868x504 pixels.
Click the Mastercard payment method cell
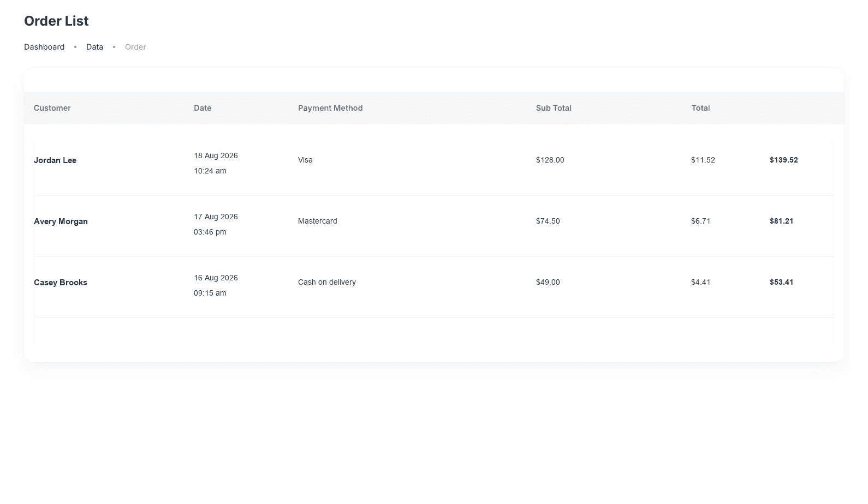[318, 221]
